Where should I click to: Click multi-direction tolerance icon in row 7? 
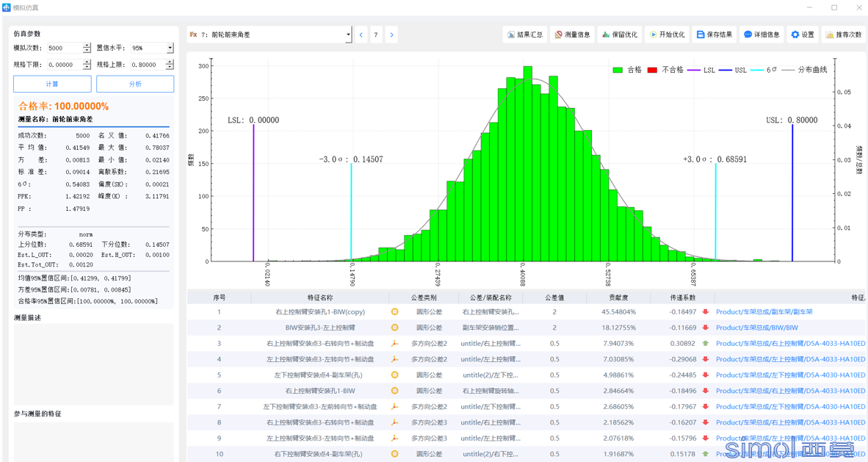point(394,407)
